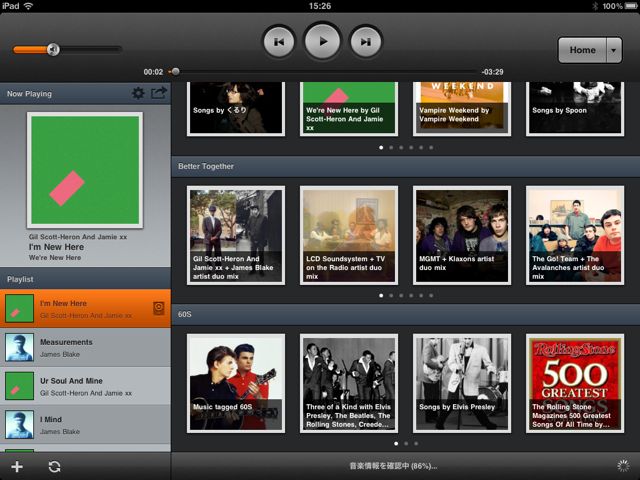Open the Songs by Elvis Presley tile
640x480 pixels.
(x=462, y=383)
